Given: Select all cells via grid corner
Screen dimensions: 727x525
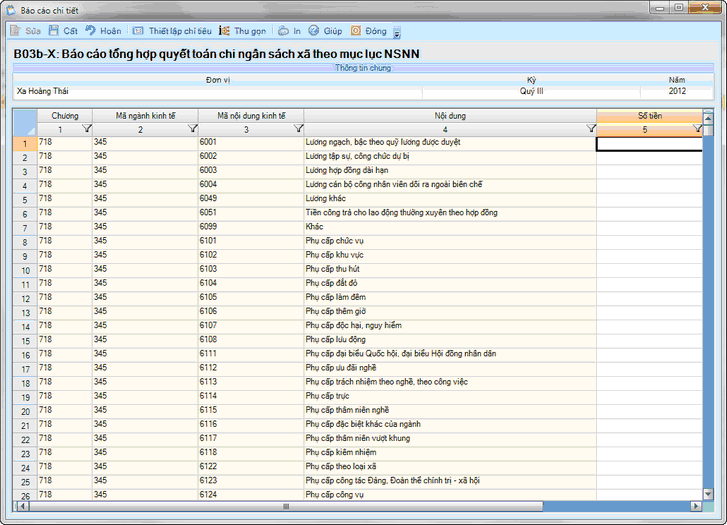Looking at the screenshot, I should [25, 123].
